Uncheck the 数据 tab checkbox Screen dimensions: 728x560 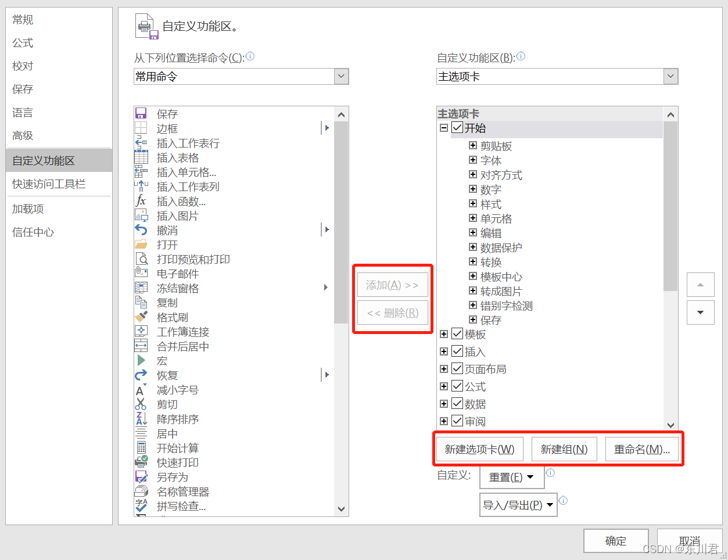(x=457, y=404)
